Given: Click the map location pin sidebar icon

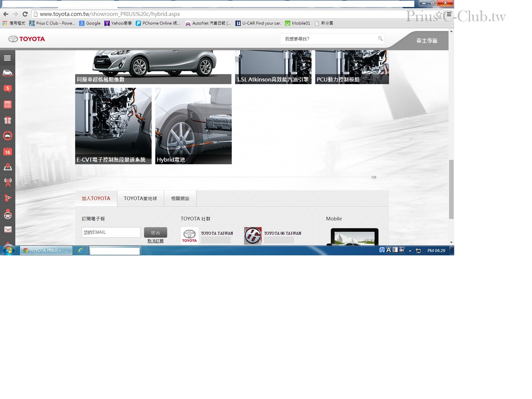Looking at the screenshot, I should coord(7,167).
